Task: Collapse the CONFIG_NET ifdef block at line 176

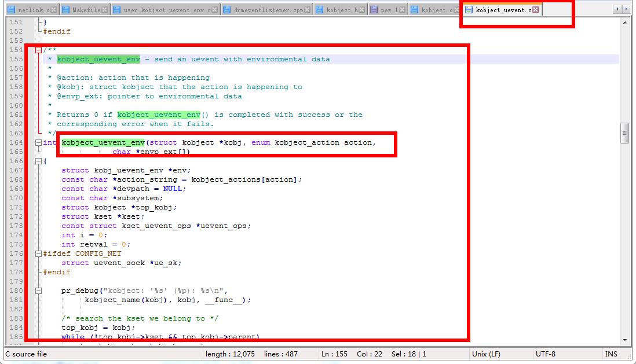Action: pyautogui.click(x=38, y=253)
